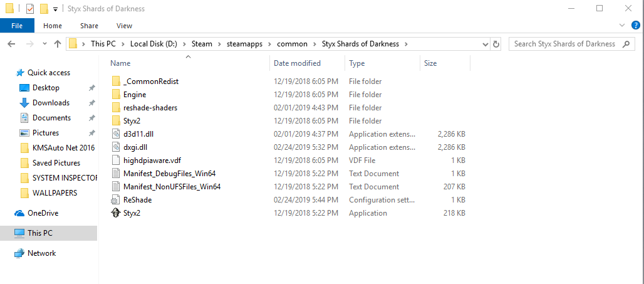Screen dimensions: 644x284
Task: Open Pictures in the sidebar
Action: (x=46, y=133)
